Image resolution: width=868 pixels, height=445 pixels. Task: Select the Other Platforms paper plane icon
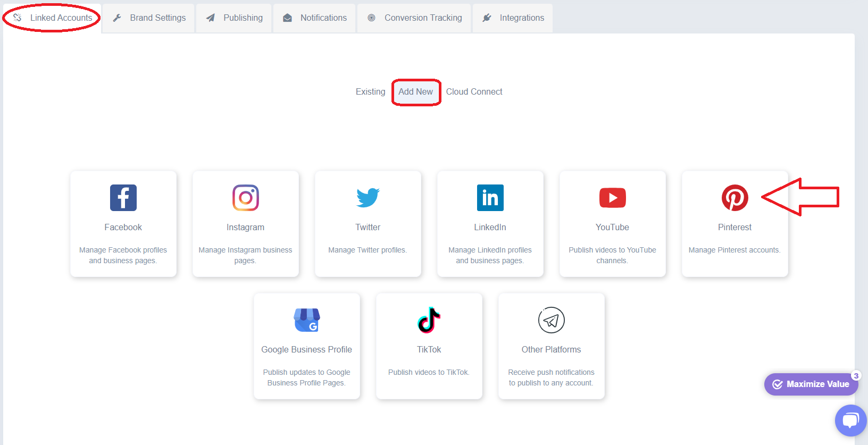tap(552, 320)
